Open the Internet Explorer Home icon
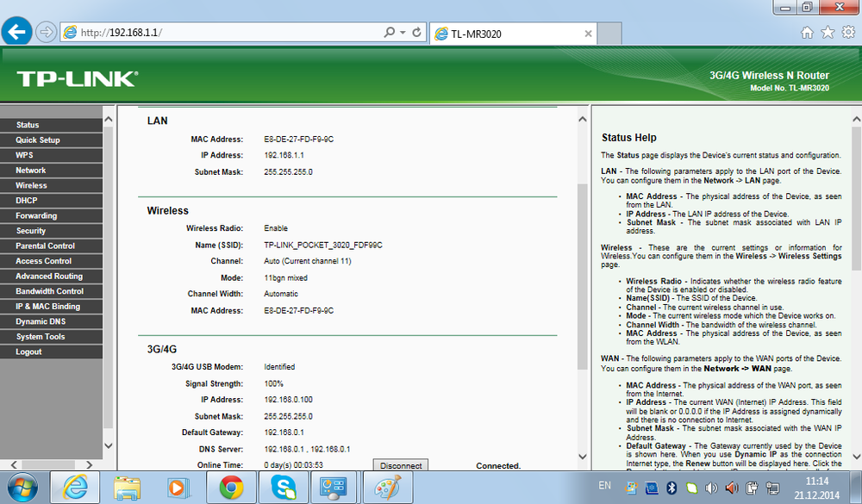The width and height of the screenshot is (862, 504). [x=807, y=33]
